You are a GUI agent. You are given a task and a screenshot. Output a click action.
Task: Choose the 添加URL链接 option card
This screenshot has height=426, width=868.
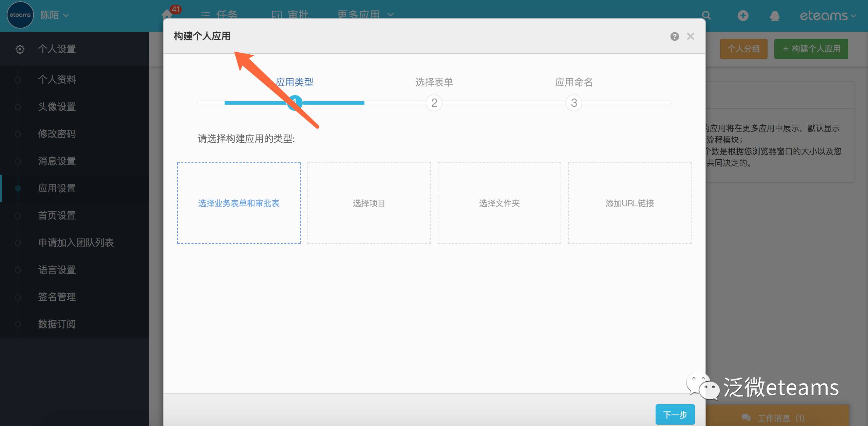pyautogui.click(x=629, y=203)
